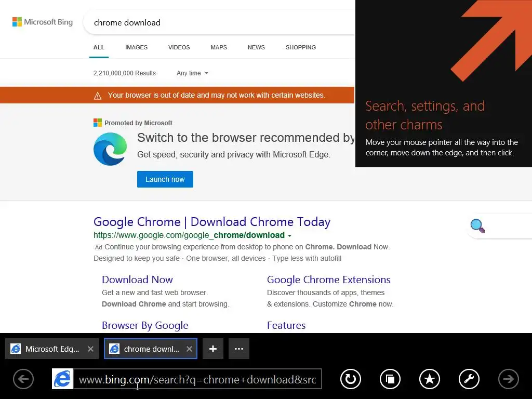Open a new tab with the plus button
Viewport: 532px width, 399px height.
tap(213, 349)
